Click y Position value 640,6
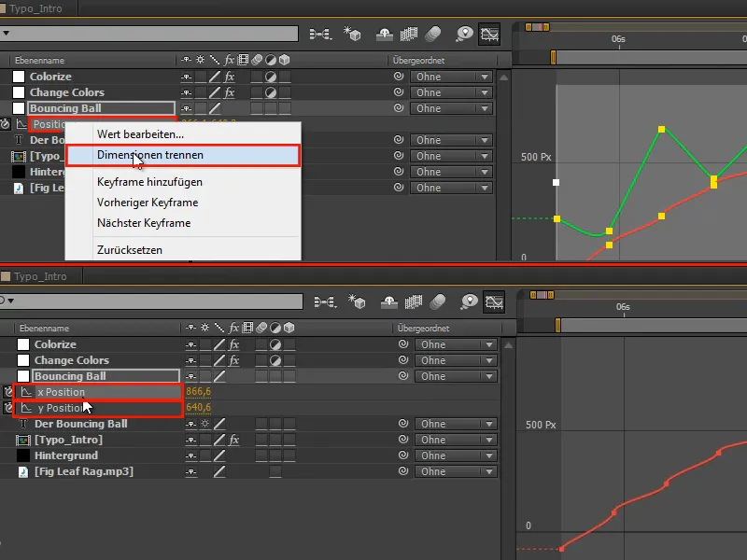 pos(198,407)
